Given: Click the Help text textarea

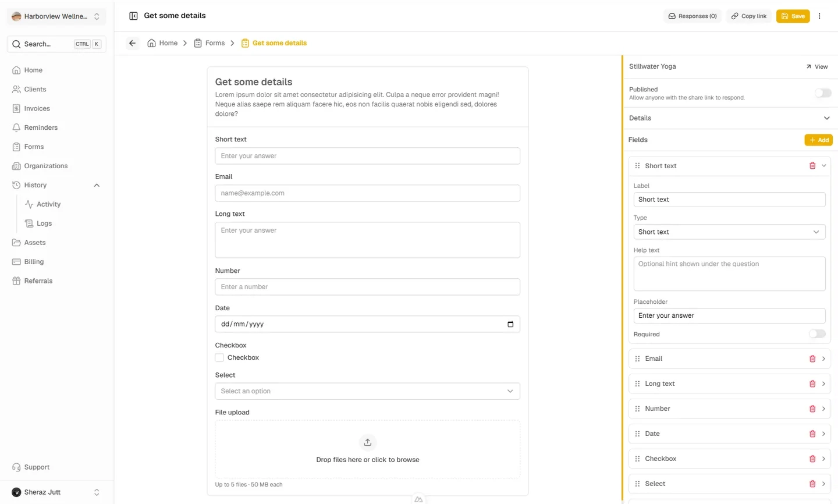Looking at the screenshot, I should (729, 274).
